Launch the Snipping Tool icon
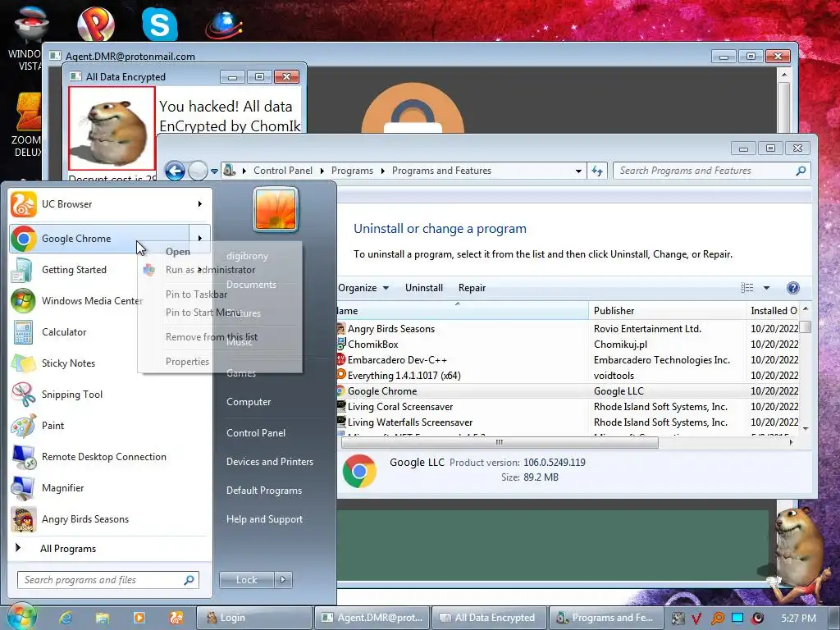The image size is (840, 630). pos(24,395)
